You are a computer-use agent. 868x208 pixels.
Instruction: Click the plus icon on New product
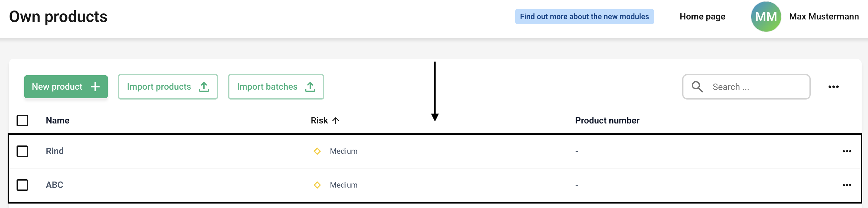[95, 87]
